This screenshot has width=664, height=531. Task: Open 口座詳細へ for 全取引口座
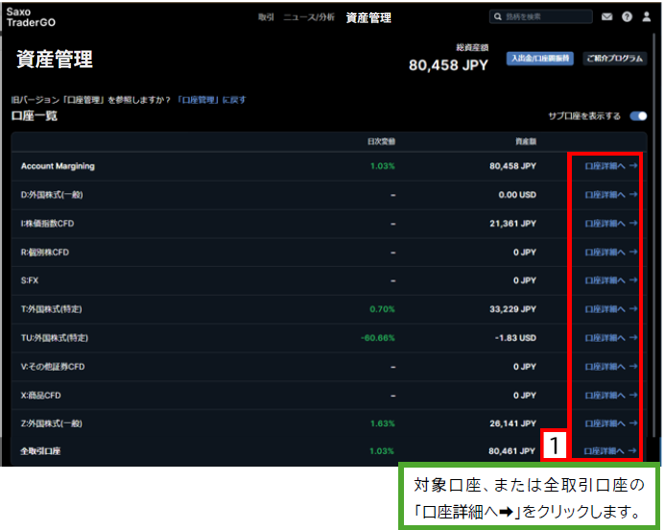[x=610, y=451]
